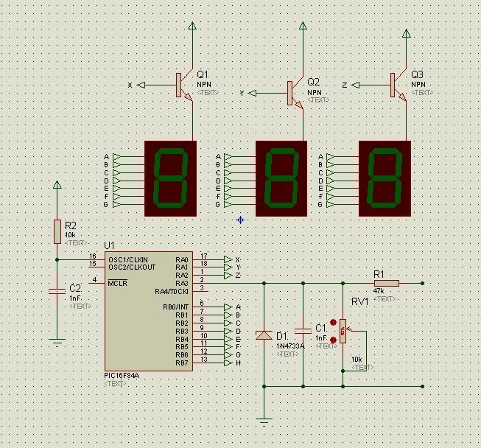
Task: Select capacitor C2 symbol
Action: click(57, 291)
